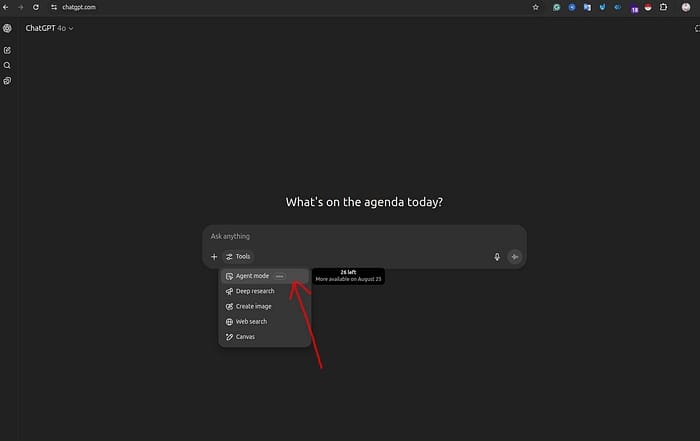Open site info icon beside URL
The width and height of the screenshot is (700, 441).
coord(54,7)
